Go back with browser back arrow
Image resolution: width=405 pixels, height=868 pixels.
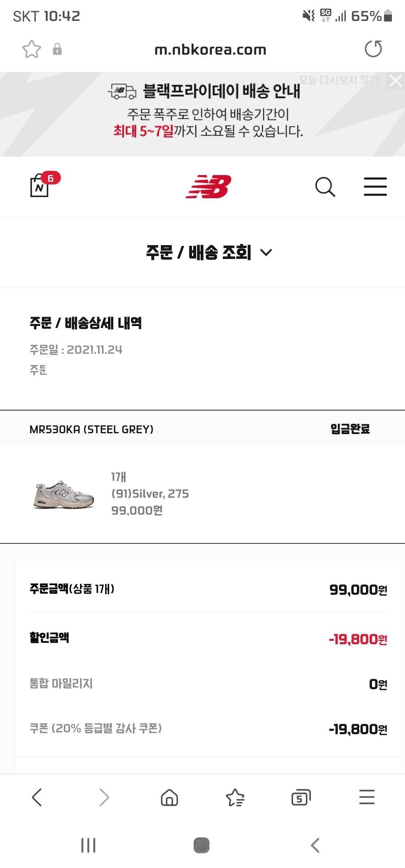[37, 797]
